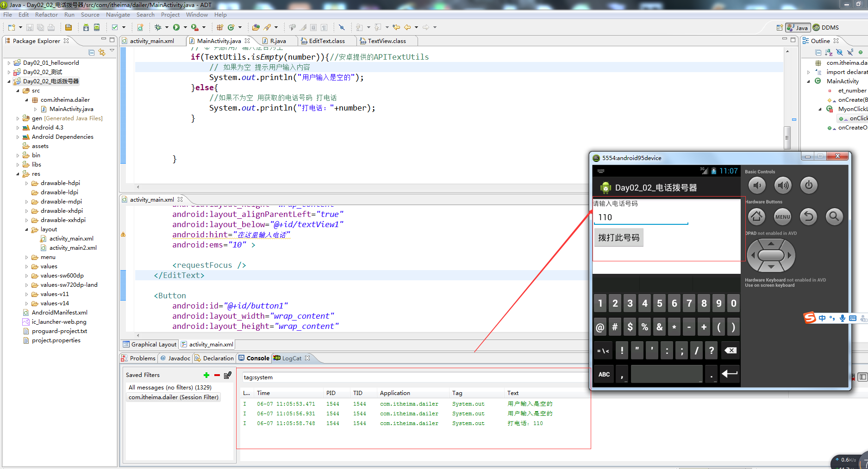Select onCreate method in Outline panel
The image size is (868, 469).
[x=847, y=100]
